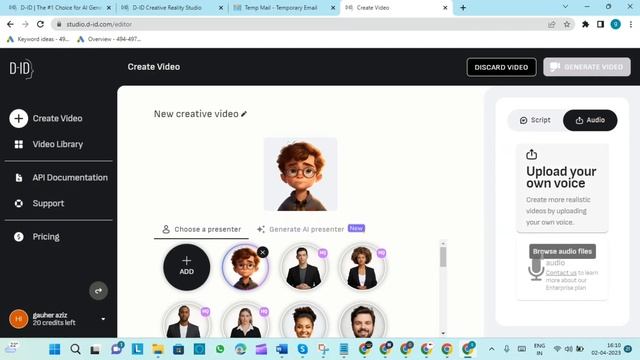Select the cartoon boy presenter thumbnail

coord(245,267)
